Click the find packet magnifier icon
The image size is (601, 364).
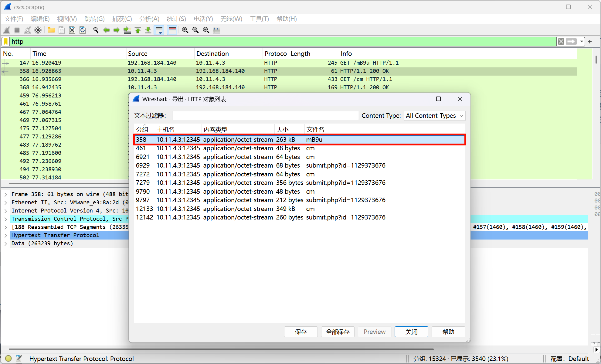pyautogui.click(x=96, y=30)
